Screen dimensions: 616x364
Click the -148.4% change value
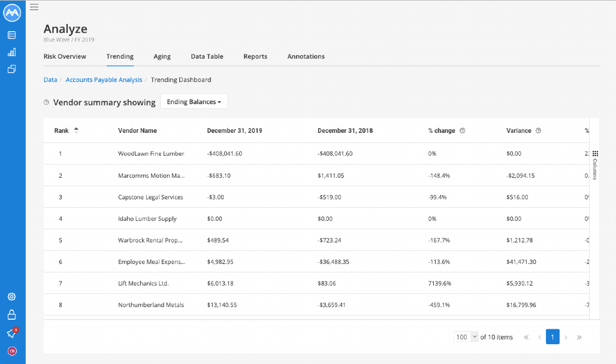coord(439,175)
